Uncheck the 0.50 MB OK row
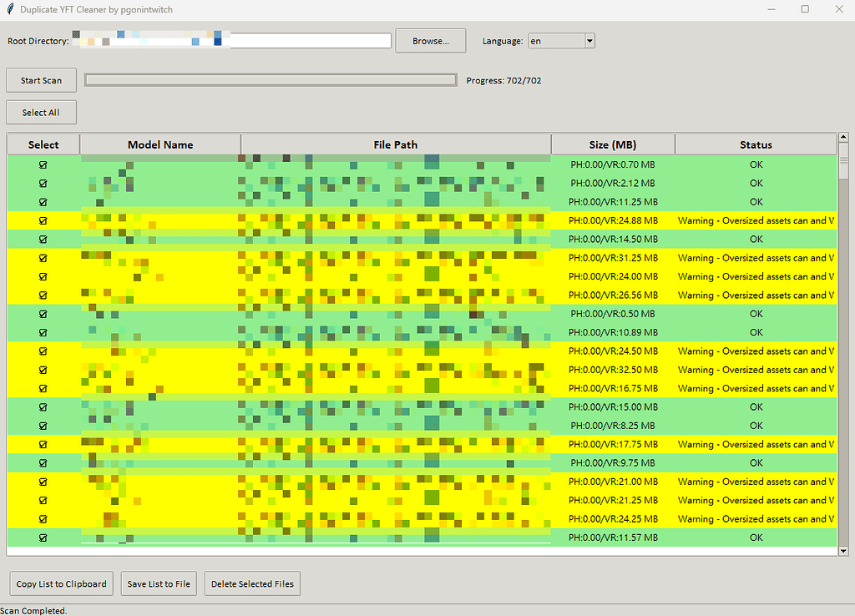The width and height of the screenshot is (855, 616). pyautogui.click(x=43, y=314)
